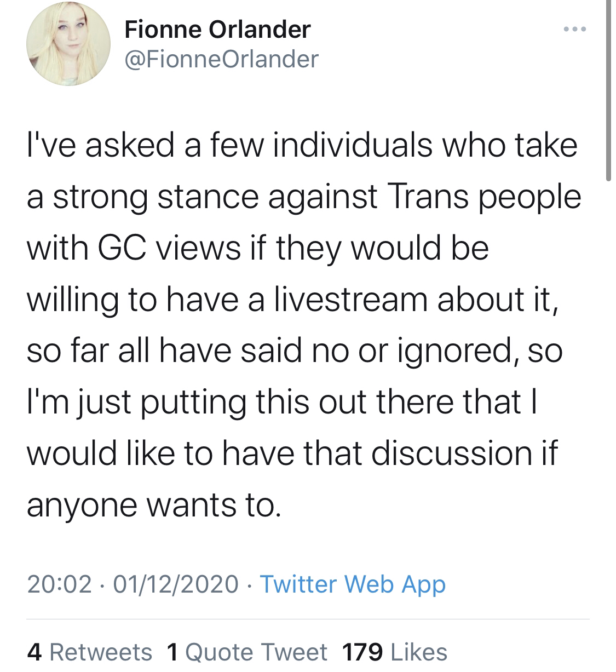616x672 pixels.
Task: Open the Twitter Web App source link
Action: [x=353, y=584]
